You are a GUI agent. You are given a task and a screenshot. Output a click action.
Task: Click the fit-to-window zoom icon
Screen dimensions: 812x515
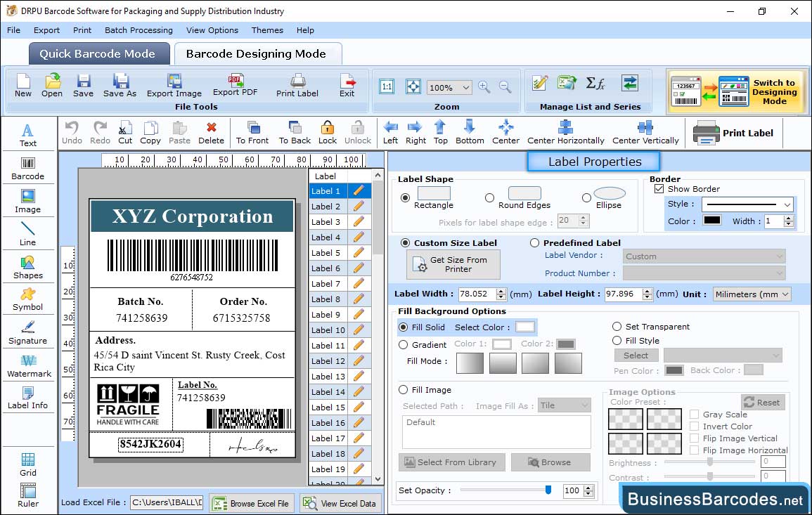coord(413,86)
